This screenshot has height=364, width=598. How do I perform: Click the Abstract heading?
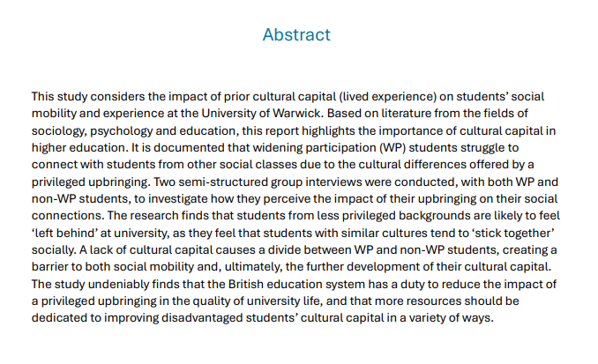coord(296,35)
